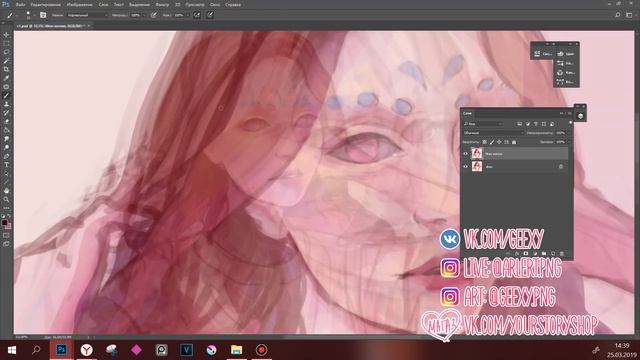Open the brush settings panel icon

[x=43, y=15]
